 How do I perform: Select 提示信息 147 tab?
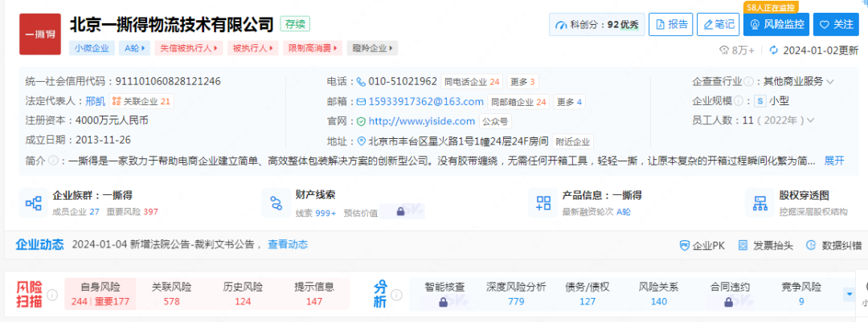[x=314, y=294]
